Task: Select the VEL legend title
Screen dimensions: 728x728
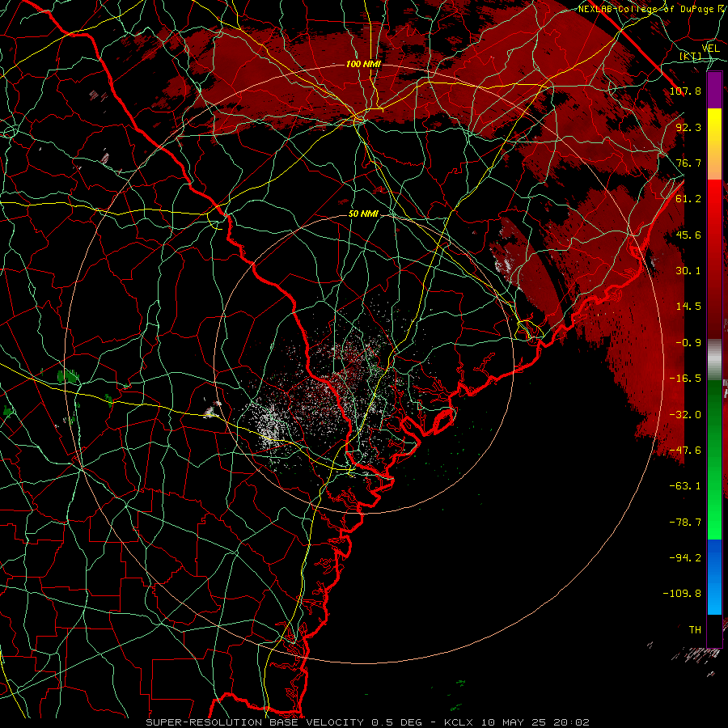Action: [710, 49]
